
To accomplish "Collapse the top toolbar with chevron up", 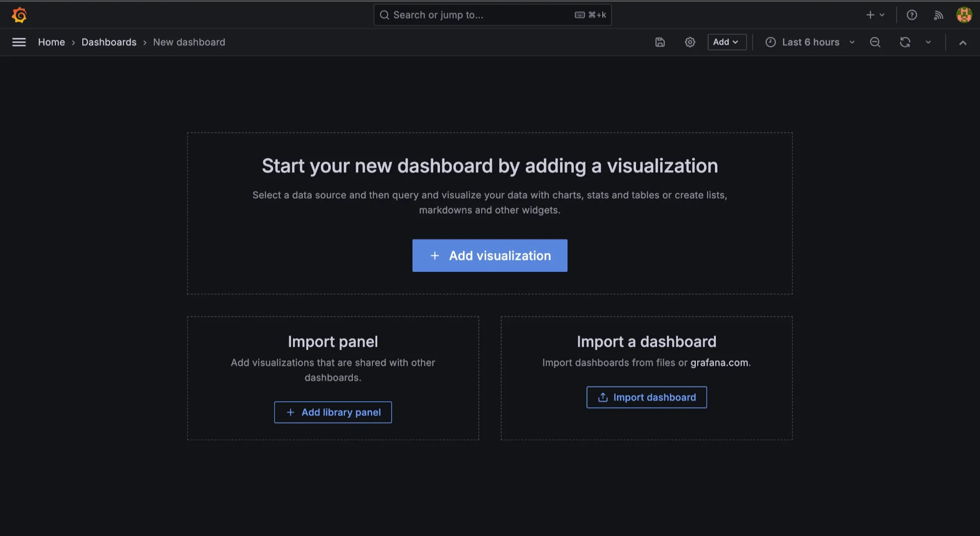I will pyautogui.click(x=963, y=43).
